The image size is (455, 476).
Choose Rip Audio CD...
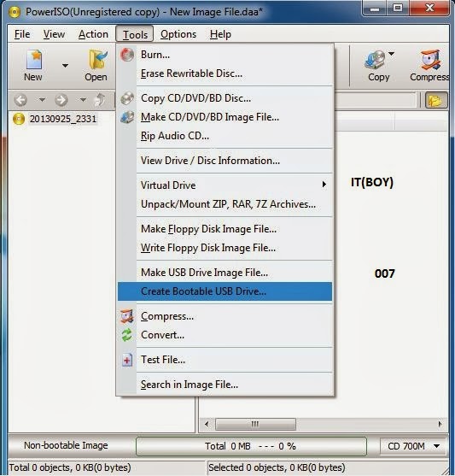(225, 136)
